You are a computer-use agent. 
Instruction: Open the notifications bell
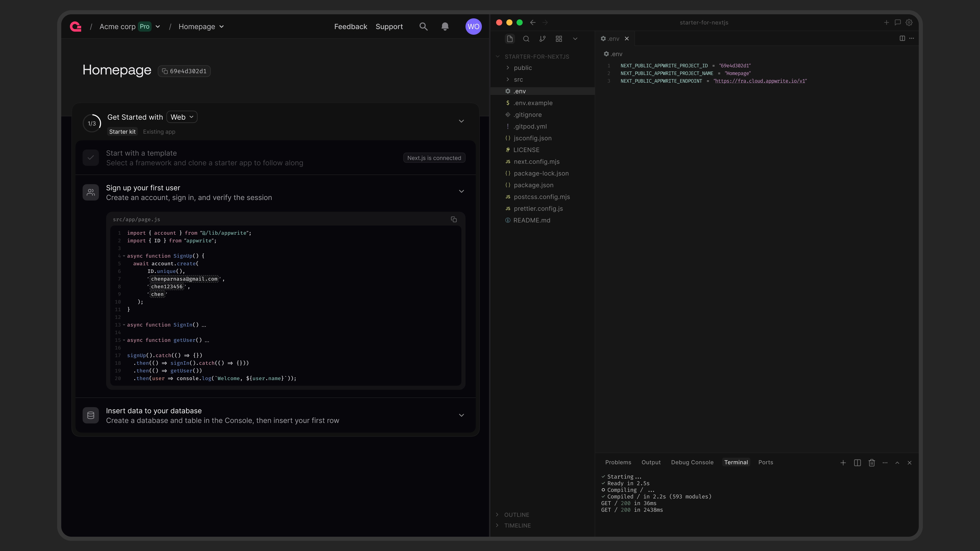click(x=445, y=27)
